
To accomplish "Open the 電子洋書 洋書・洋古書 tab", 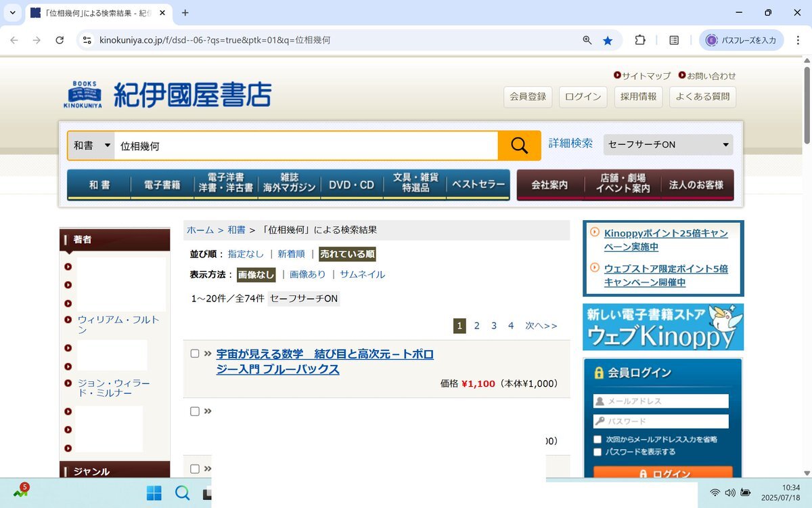I will click(226, 185).
